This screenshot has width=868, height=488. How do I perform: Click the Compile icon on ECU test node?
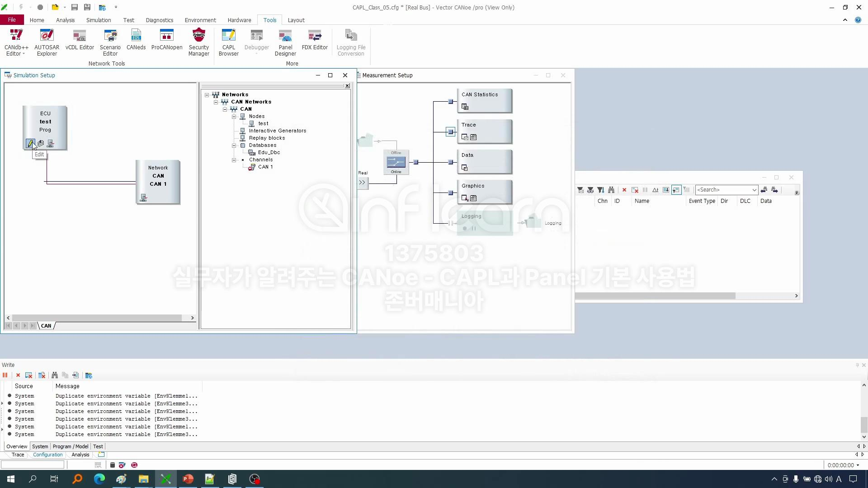[x=40, y=143]
